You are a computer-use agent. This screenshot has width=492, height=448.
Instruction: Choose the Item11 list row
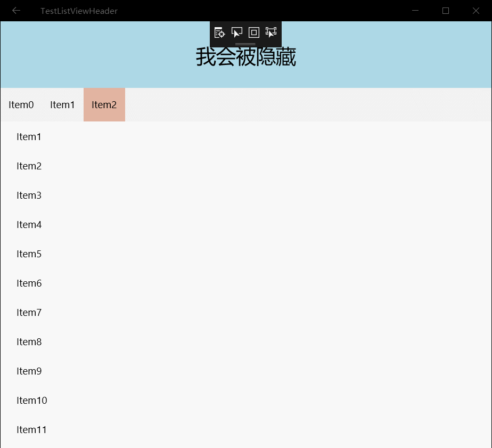(x=246, y=430)
